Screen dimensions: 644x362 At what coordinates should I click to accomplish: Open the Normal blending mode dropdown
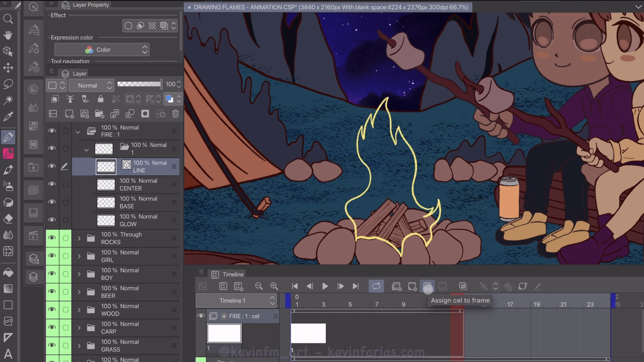pyautogui.click(x=91, y=85)
